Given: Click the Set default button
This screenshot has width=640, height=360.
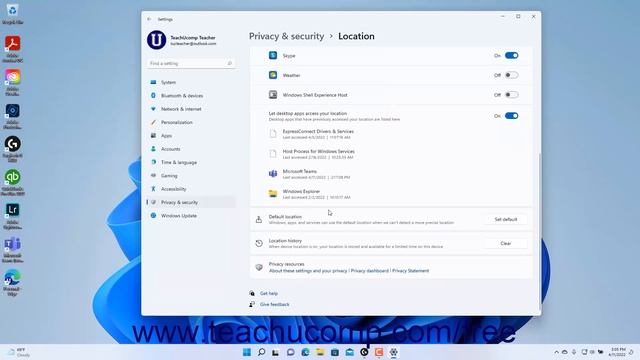Looking at the screenshot, I should click(506, 220).
